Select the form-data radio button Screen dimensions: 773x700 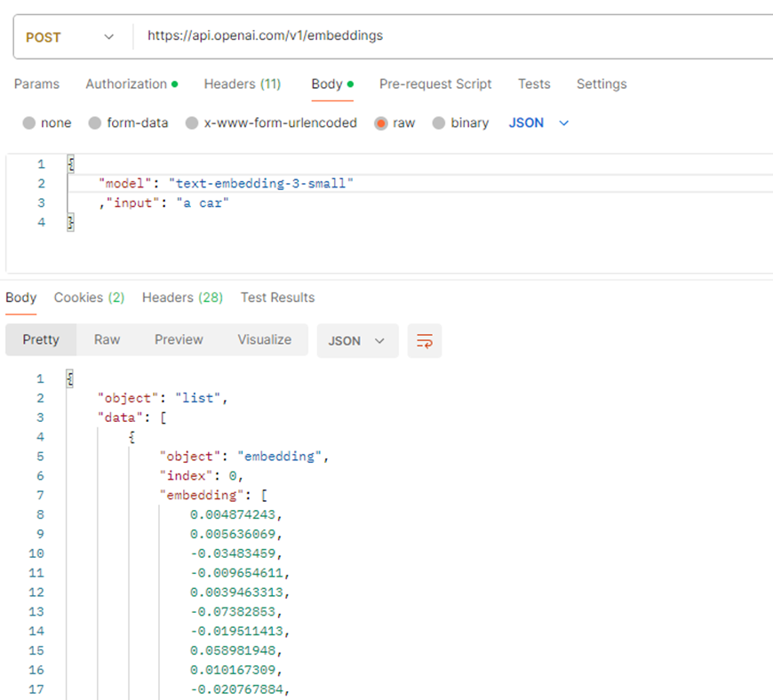(95, 123)
